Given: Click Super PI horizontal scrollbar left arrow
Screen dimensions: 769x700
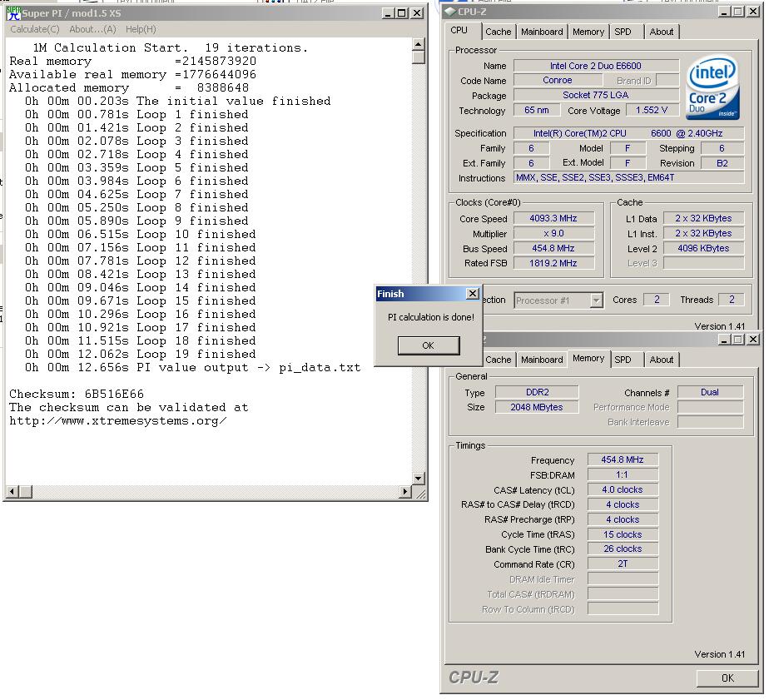Looking at the screenshot, I should [13, 491].
